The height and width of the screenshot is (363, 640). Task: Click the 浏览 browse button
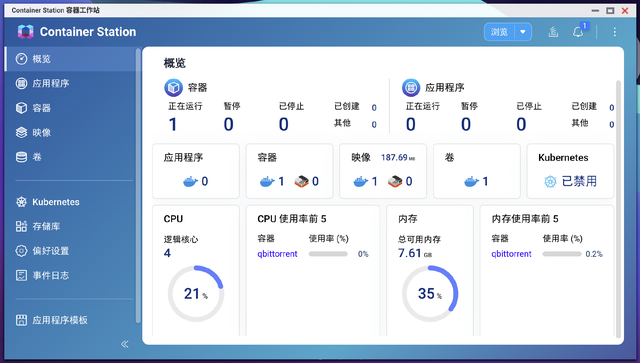click(x=499, y=32)
